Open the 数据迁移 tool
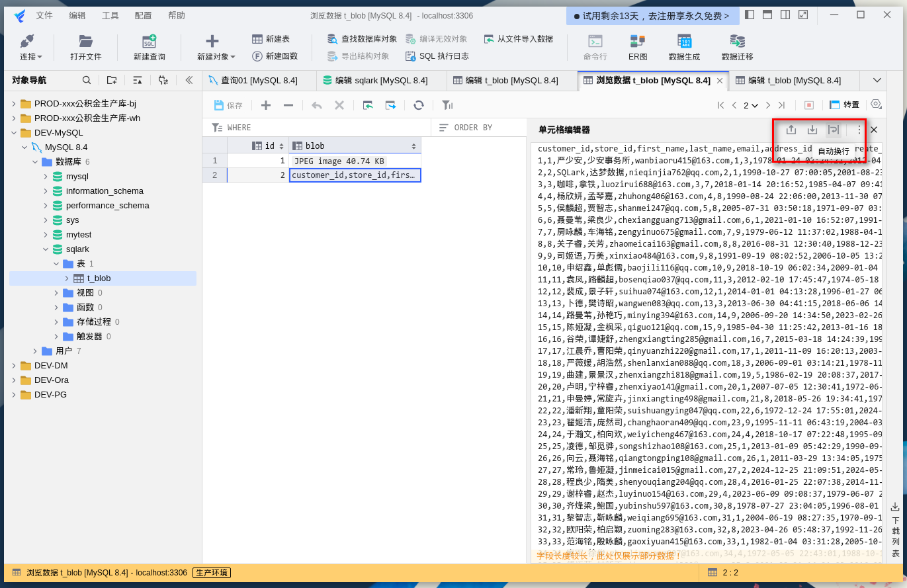This screenshot has width=907, height=588. [x=737, y=48]
